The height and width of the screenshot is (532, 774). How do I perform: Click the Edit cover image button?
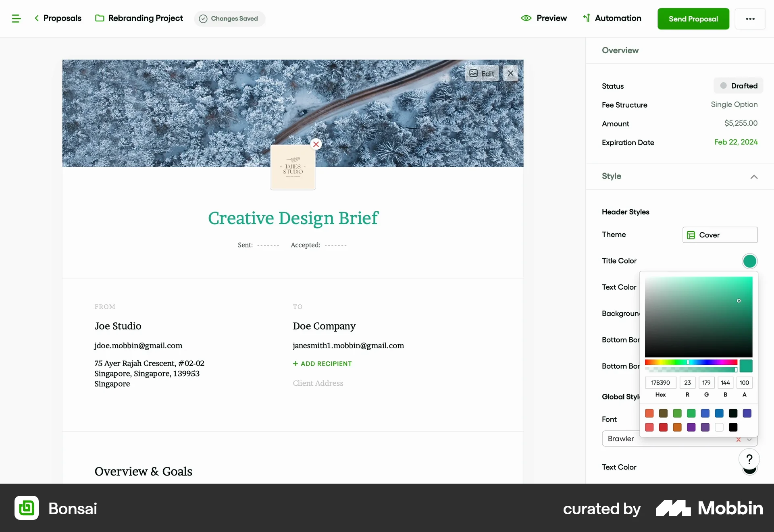483,74
